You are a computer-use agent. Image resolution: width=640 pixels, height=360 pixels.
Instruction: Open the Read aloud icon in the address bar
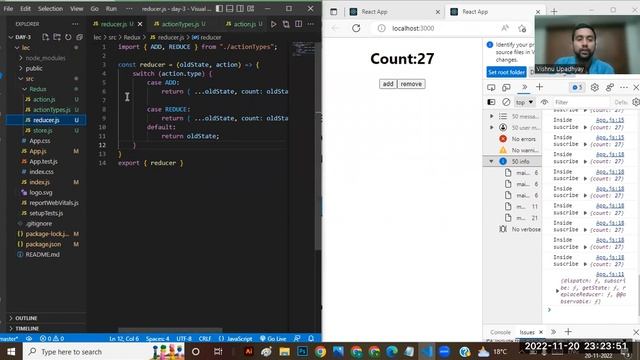coord(505,28)
